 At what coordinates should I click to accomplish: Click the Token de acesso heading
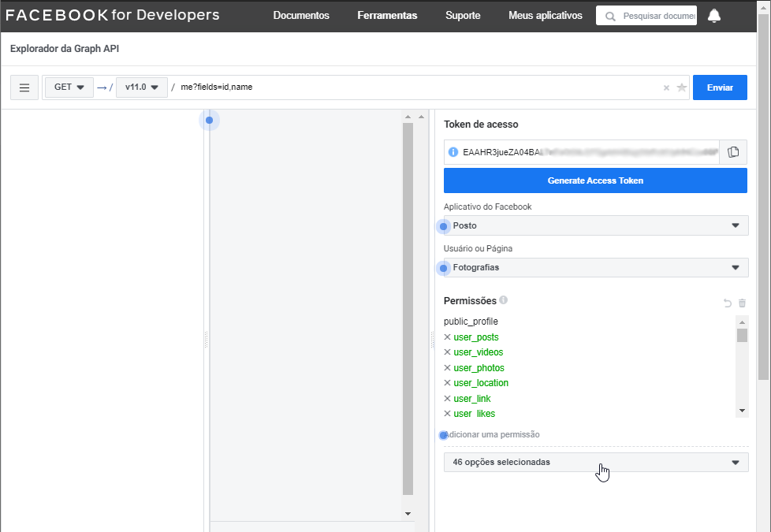pos(481,125)
